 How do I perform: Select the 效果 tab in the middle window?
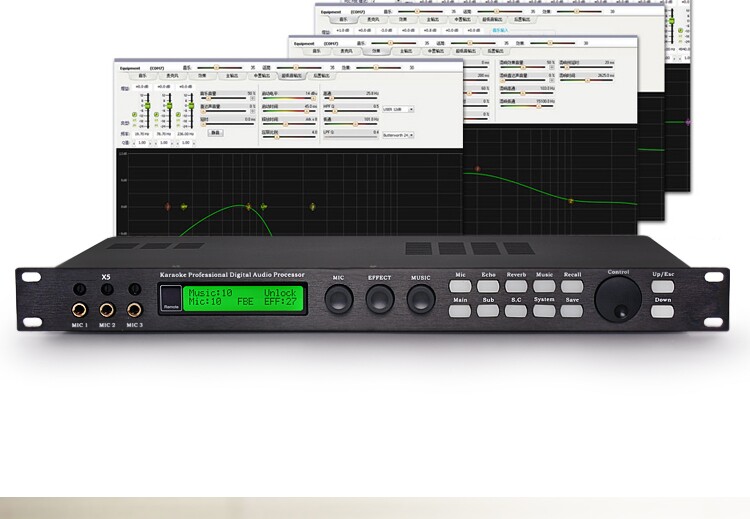pos(376,51)
